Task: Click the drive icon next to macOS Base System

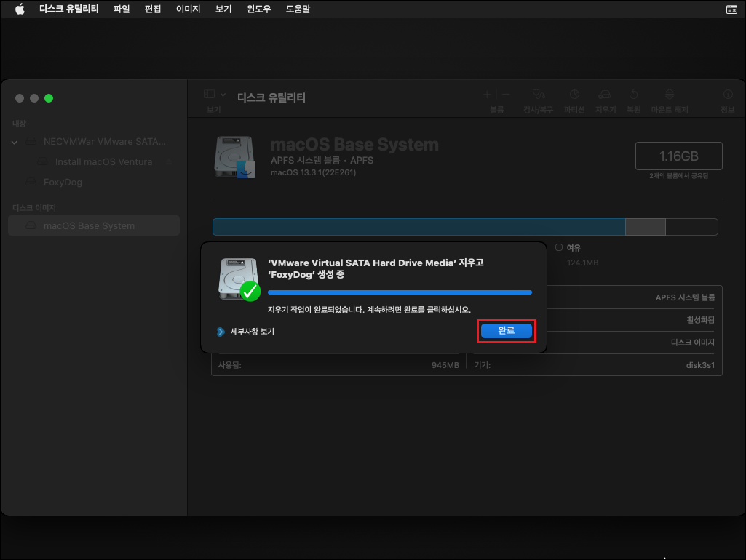Action: [x=31, y=225]
